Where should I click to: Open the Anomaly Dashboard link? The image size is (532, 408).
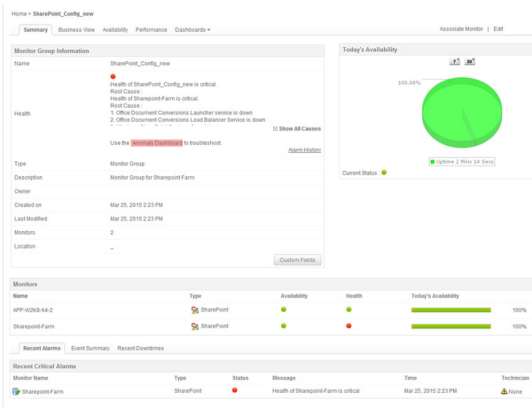[x=157, y=143]
